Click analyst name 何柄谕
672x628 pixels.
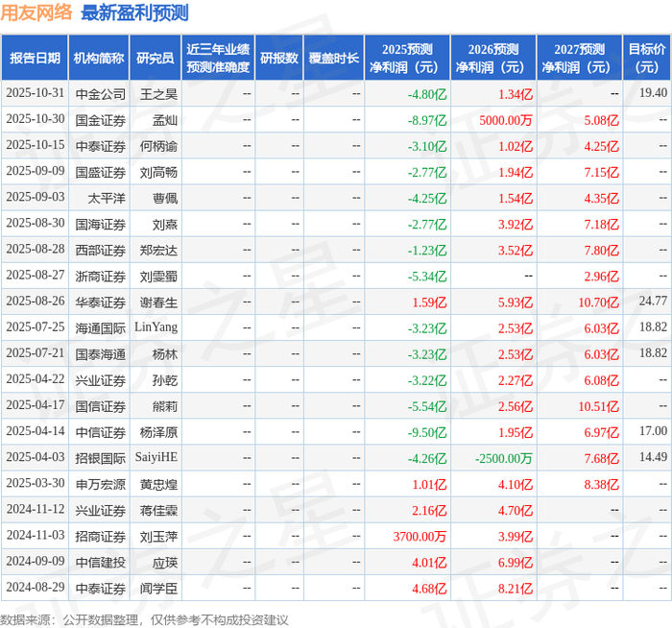pyautogui.click(x=158, y=147)
